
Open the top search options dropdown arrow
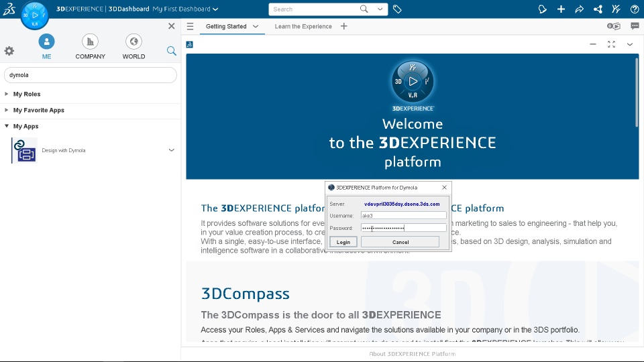[x=380, y=9]
